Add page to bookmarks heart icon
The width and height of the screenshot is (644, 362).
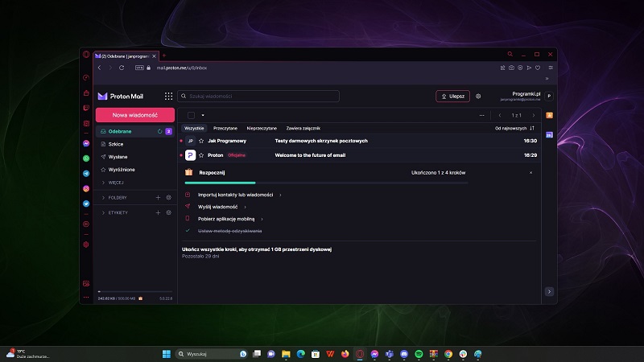[x=538, y=68]
